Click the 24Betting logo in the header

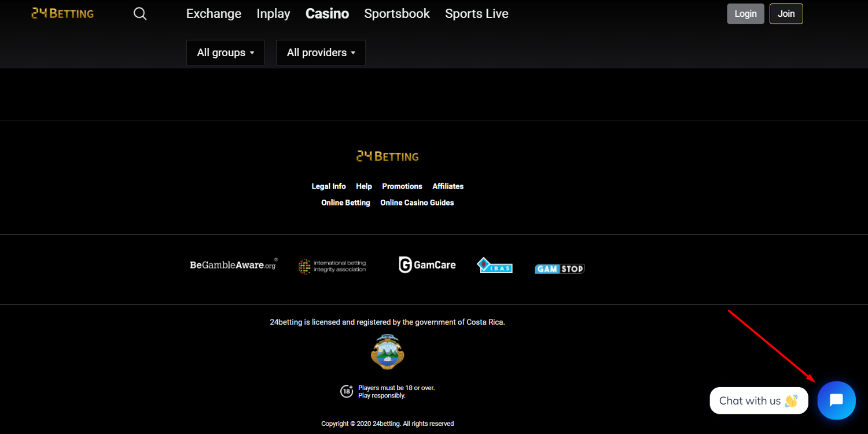pyautogui.click(x=62, y=13)
